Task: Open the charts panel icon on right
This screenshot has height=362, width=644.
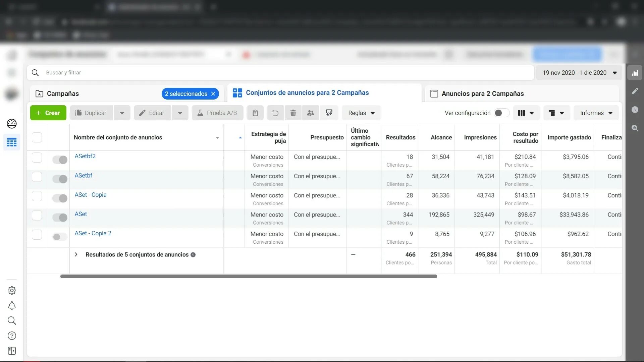Action: pyautogui.click(x=635, y=73)
